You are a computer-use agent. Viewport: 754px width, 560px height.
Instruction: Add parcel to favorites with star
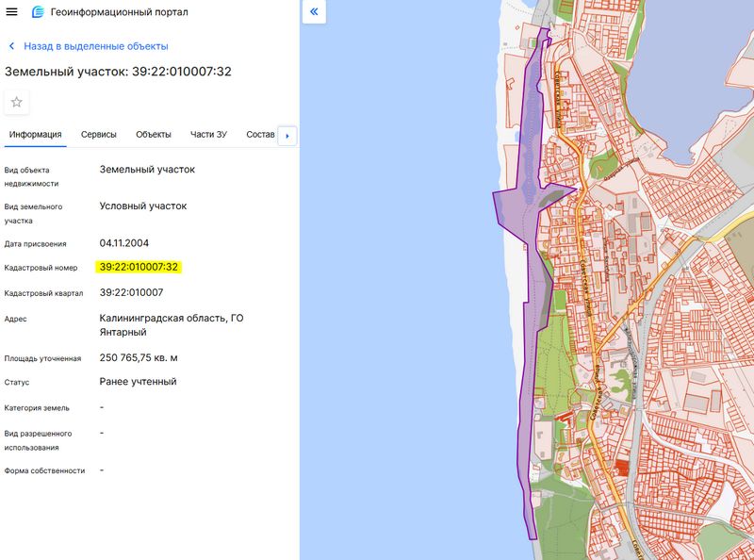click(16, 102)
